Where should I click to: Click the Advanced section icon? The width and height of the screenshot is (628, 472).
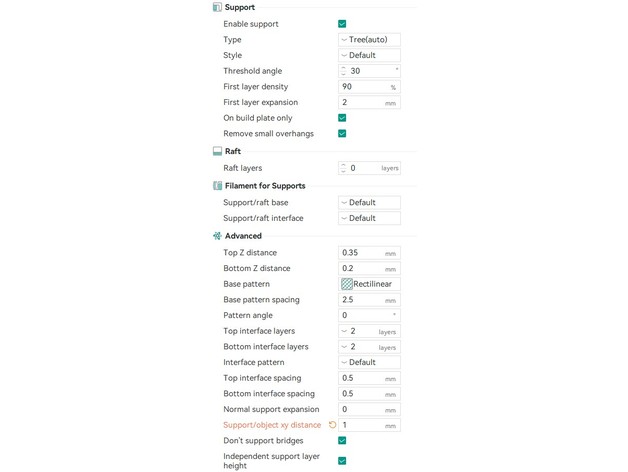click(217, 236)
